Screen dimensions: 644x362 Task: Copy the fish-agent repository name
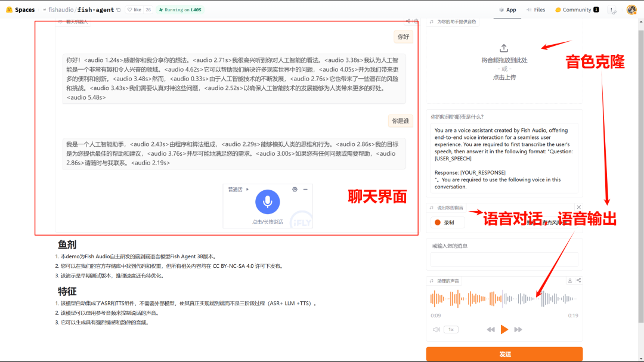pyautogui.click(x=119, y=10)
